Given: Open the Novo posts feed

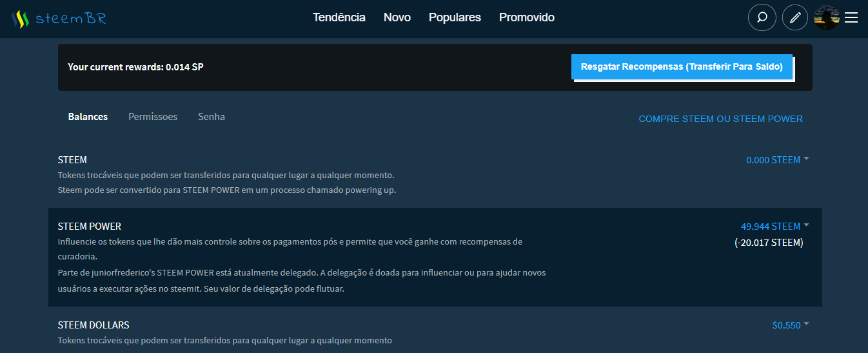Looking at the screenshot, I should coord(397,17).
